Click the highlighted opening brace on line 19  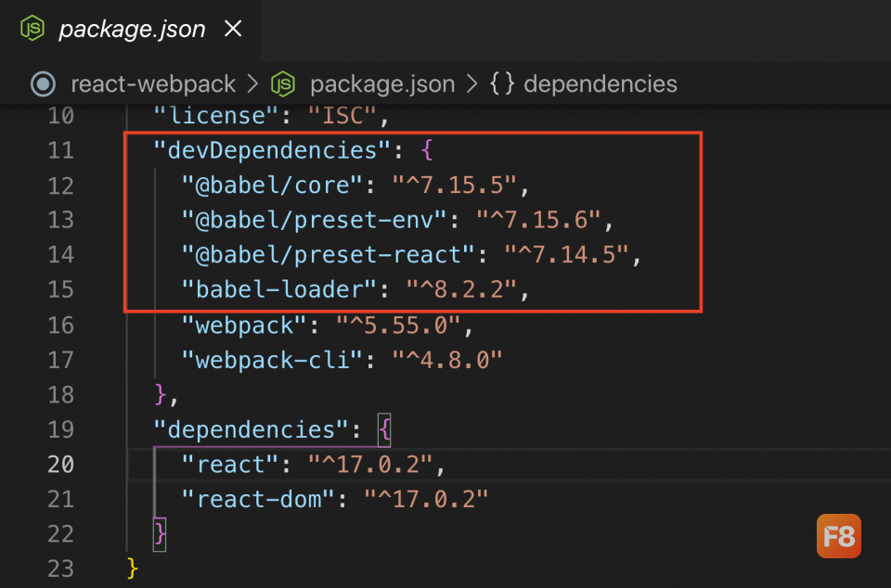[384, 430]
